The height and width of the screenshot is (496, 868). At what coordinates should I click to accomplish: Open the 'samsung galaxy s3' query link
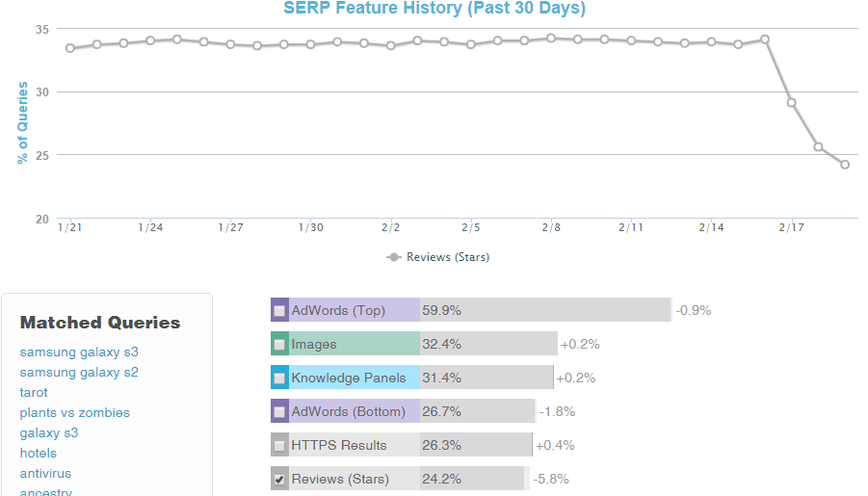tap(79, 352)
